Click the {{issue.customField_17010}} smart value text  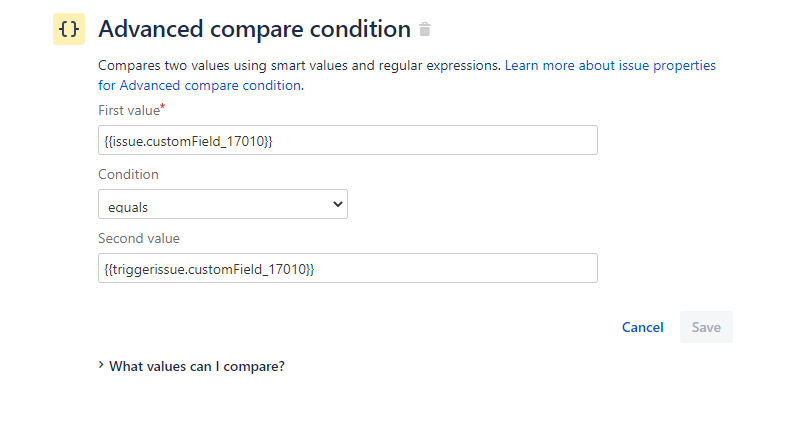[x=188, y=141]
